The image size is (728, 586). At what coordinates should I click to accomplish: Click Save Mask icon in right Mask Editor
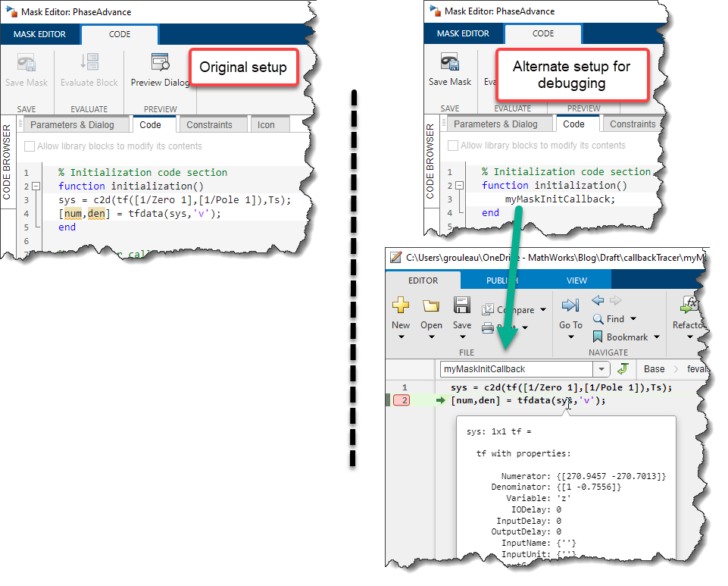point(449,63)
